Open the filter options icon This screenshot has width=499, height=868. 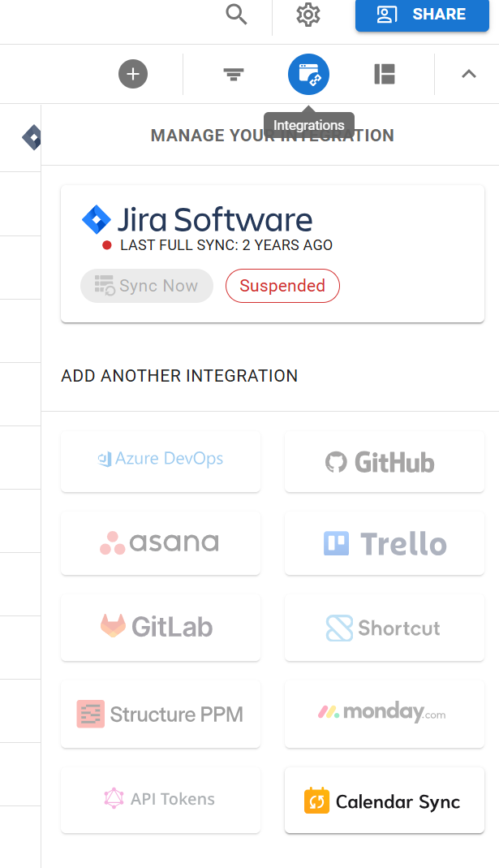tap(233, 74)
